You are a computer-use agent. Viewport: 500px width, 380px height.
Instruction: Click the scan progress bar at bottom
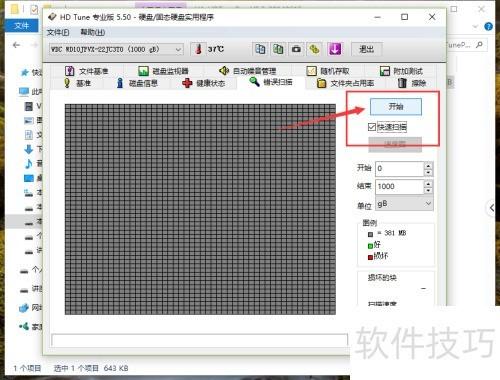tap(199, 340)
